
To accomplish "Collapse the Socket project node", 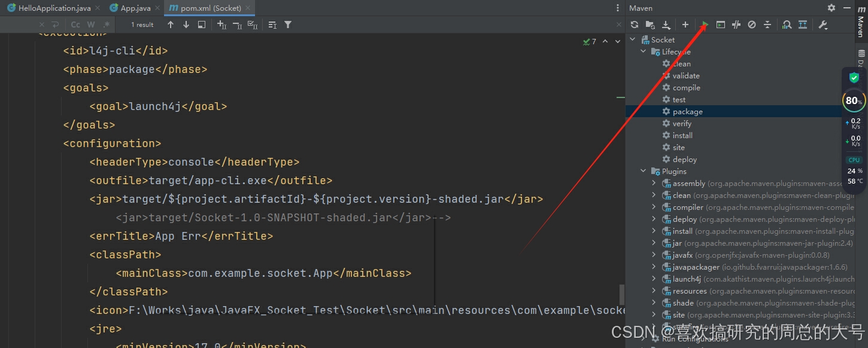I will click(633, 39).
